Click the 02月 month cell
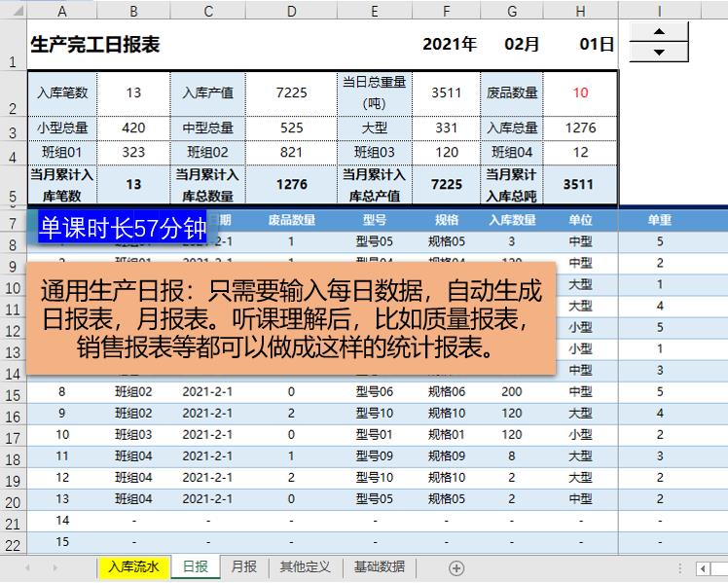728x583 pixels. [522, 44]
